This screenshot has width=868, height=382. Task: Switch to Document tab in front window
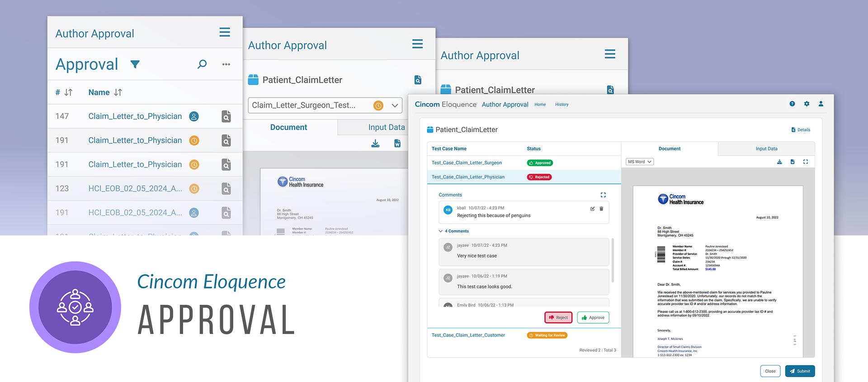click(x=670, y=148)
